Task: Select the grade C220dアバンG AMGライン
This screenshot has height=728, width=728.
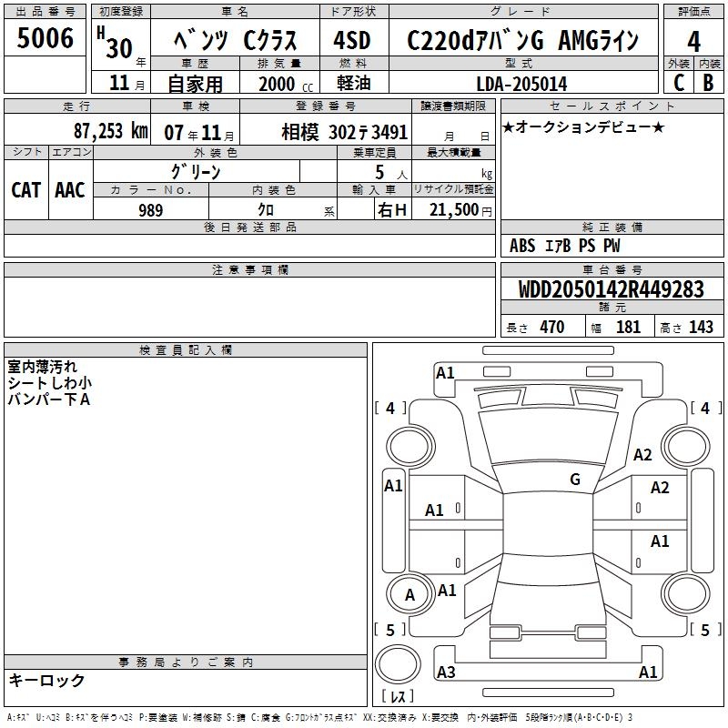Action: (522, 41)
